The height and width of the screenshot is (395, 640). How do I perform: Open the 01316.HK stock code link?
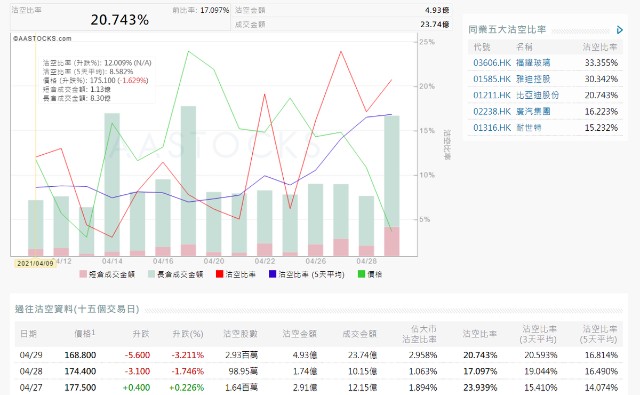[x=492, y=128]
